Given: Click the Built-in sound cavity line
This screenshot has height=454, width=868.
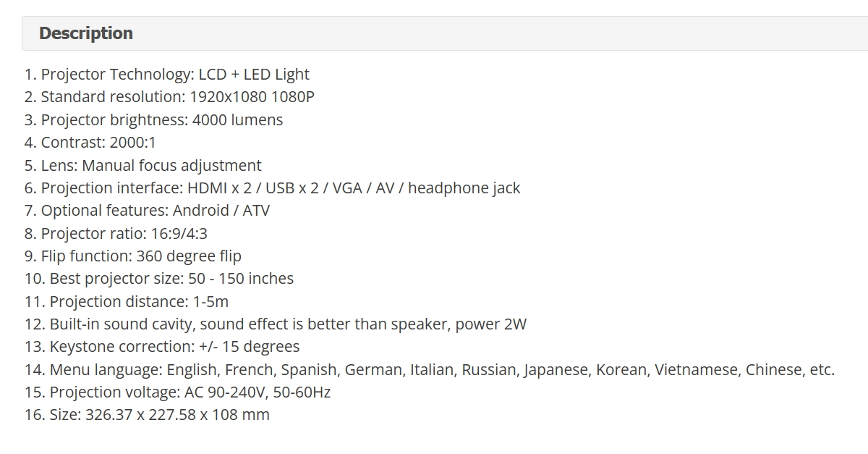Looking at the screenshot, I should 276,324.
